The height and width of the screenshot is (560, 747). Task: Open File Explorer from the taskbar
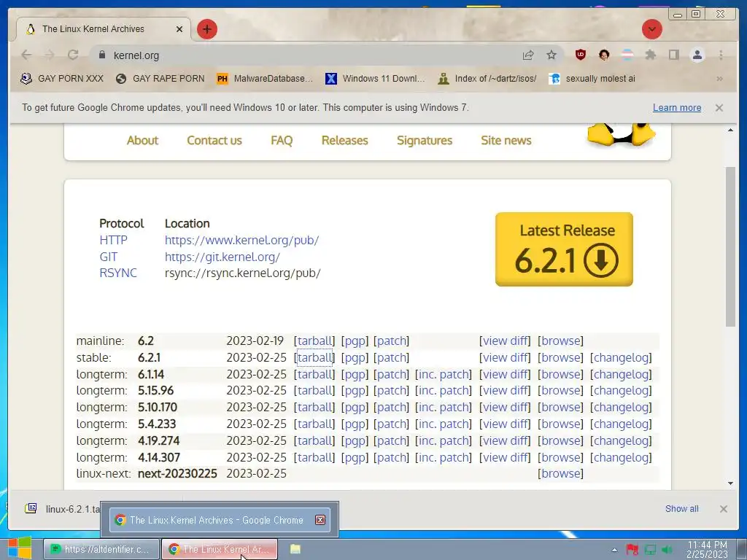pyautogui.click(x=295, y=549)
